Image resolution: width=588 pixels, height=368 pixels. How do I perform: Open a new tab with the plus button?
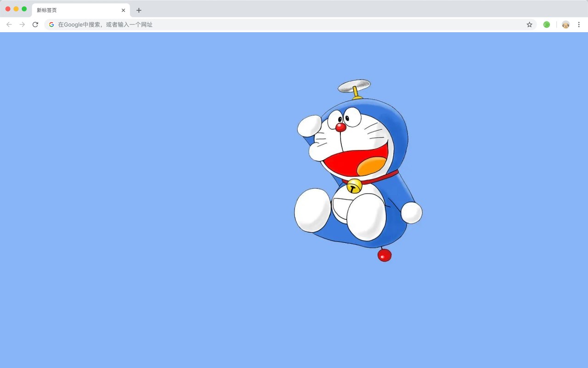tap(139, 10)
